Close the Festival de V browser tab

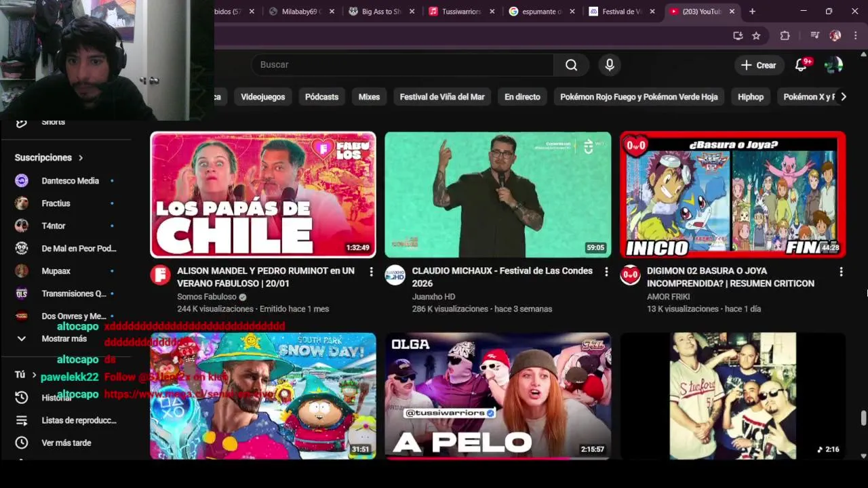click(x=652, y=12)
